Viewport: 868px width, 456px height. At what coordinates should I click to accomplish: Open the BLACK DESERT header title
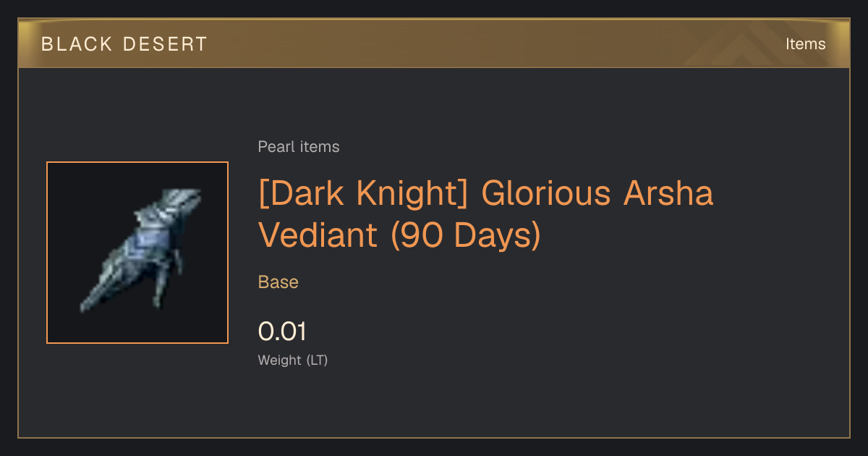pos(124,44)
